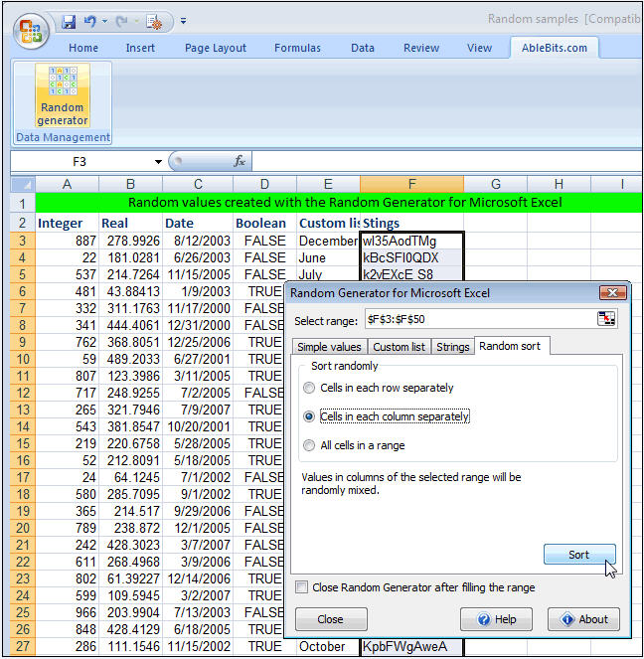Click the About button
Screen dimensions: 644x659
pyautogui.click(x=583, y=619)
